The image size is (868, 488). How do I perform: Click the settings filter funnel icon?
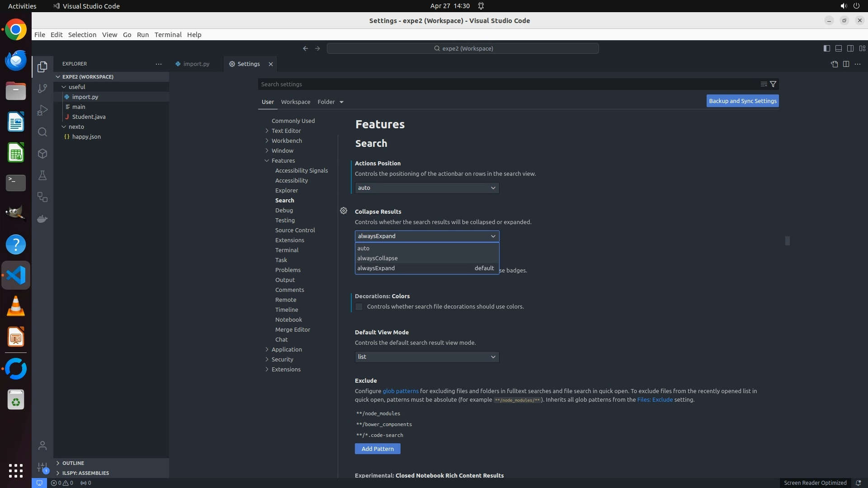[773, 84]
